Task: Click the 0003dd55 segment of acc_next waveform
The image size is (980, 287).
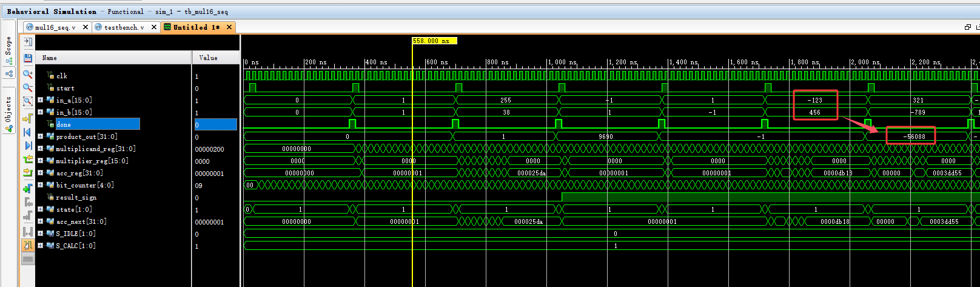Action: click(x=944, y=221)
